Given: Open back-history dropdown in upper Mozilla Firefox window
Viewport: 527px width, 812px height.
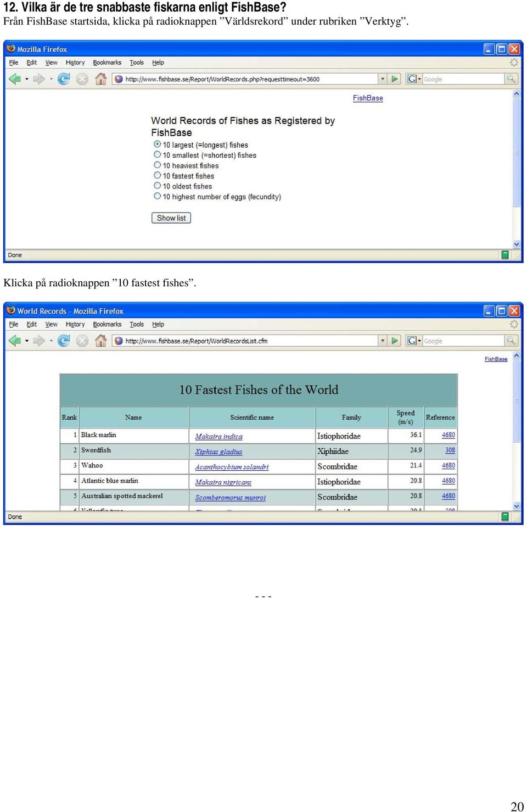Looking at the screenshot, I should (x=26, y=79).
